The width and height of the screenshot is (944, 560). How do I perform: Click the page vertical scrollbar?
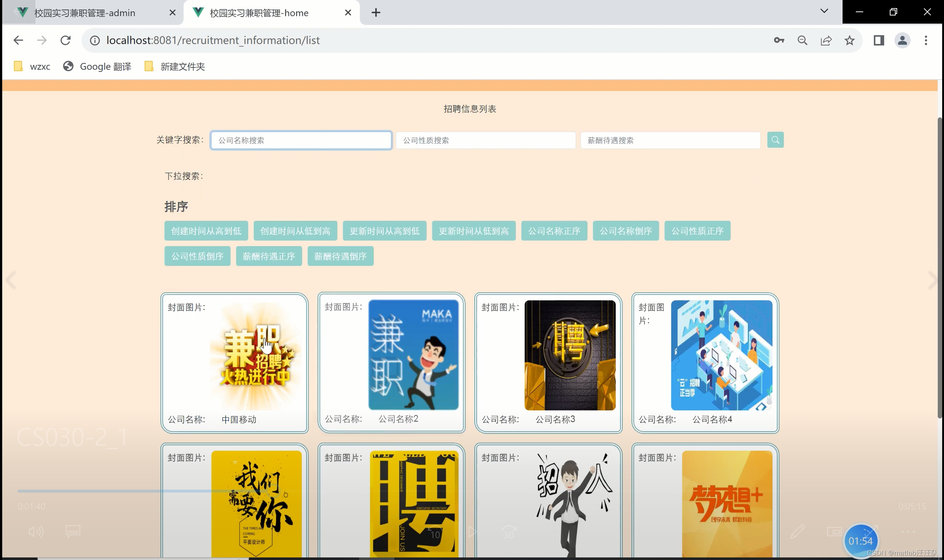pyautogui.click(x=940, y=268)
